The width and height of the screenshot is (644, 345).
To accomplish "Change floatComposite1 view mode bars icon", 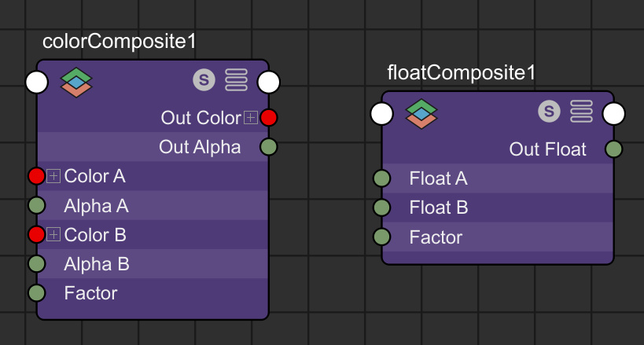I will [x=582, y=112].
